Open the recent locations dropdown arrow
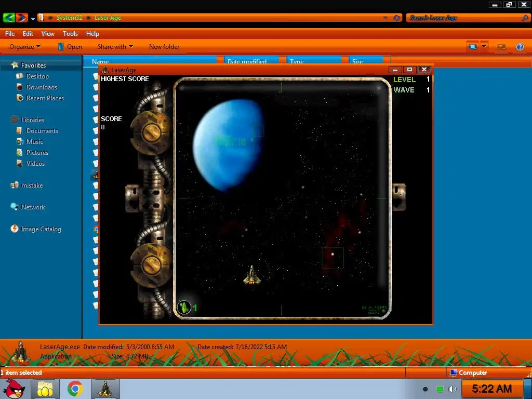This screenshot has width=532, height=399. tap(33, 19)
